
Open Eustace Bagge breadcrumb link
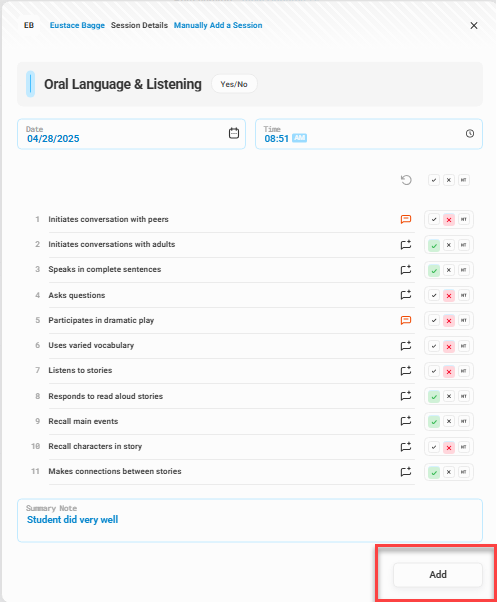(77, 25)
